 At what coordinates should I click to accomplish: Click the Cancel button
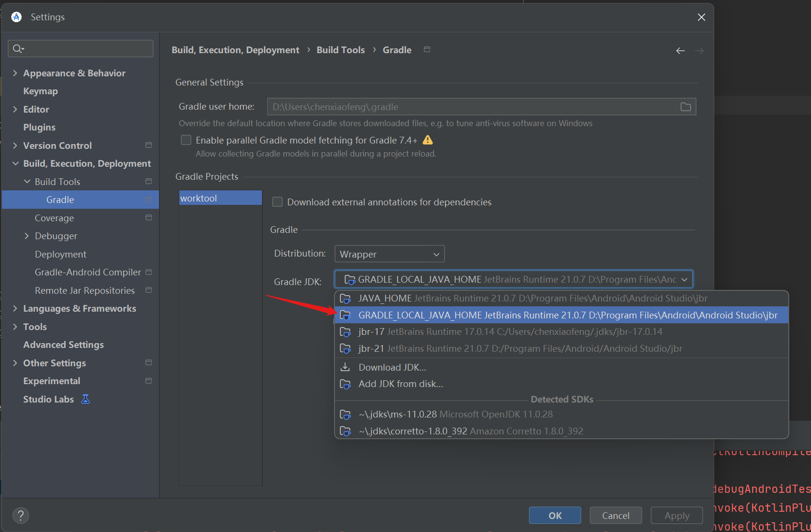click(616, 516)
